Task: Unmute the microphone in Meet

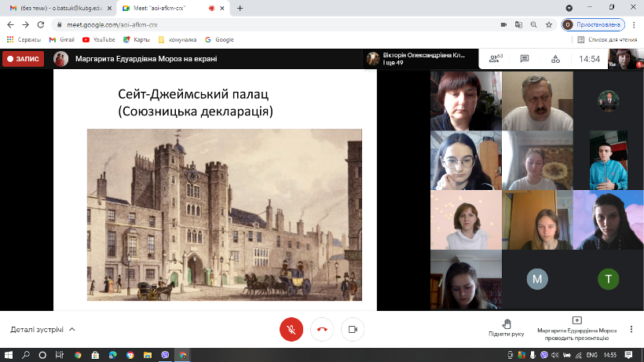Action: point(291,330)
